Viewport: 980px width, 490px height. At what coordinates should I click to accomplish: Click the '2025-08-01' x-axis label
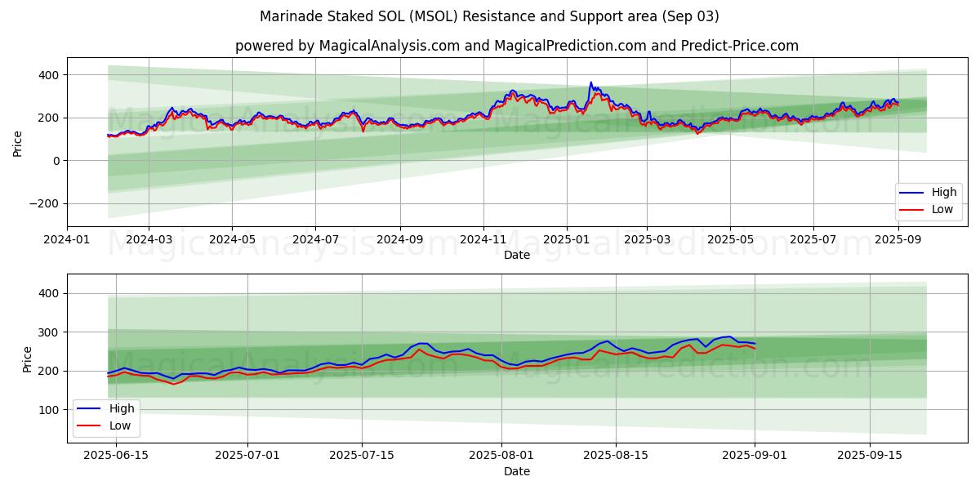501,455
